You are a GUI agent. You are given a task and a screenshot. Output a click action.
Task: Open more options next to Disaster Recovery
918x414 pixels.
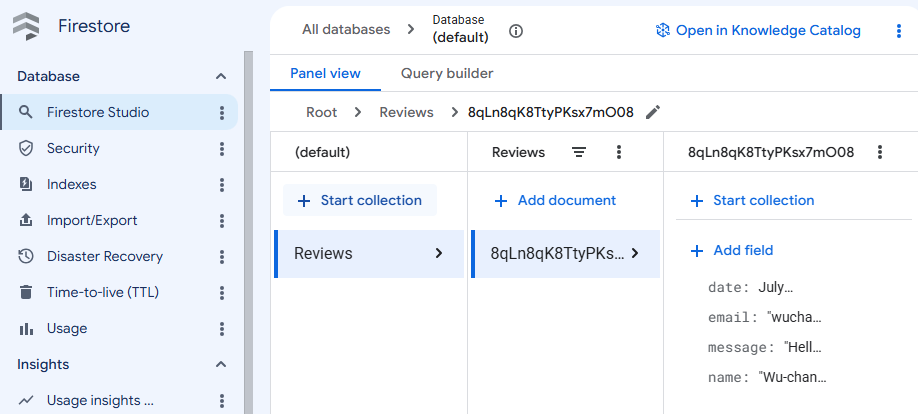coord(222,256)
